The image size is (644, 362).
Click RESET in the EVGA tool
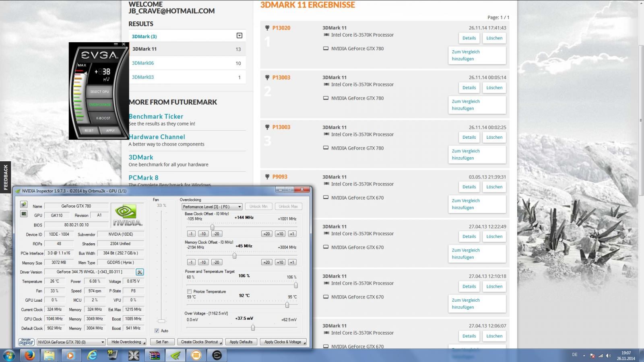click(89, 130)
